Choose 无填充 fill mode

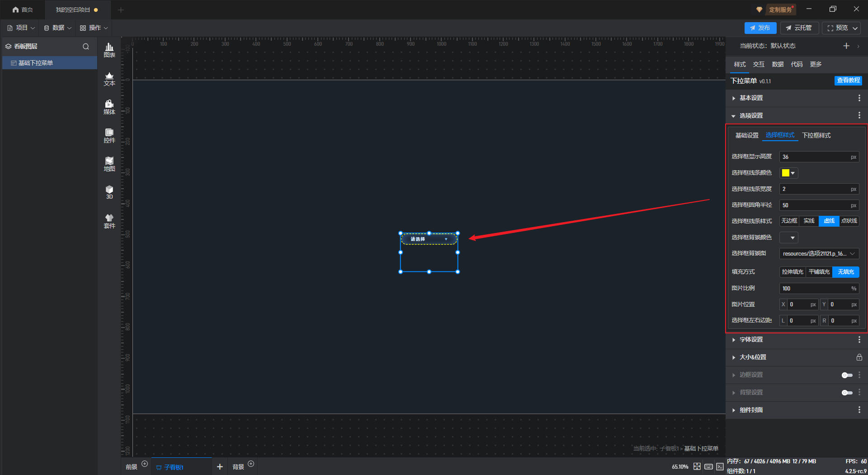(846, 272)
